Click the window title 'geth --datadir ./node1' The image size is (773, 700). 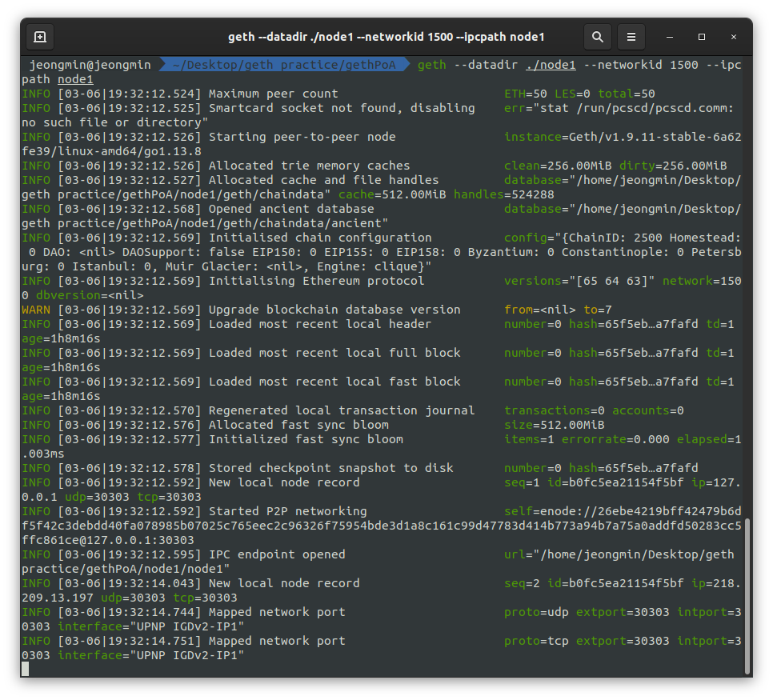click(x=386, y=37)
